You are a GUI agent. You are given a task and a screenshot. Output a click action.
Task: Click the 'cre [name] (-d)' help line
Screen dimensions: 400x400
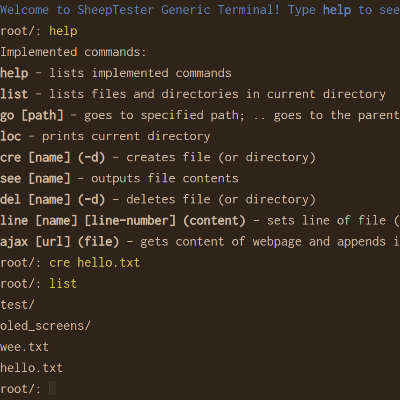pyautogui.click(x=158, y=157)
